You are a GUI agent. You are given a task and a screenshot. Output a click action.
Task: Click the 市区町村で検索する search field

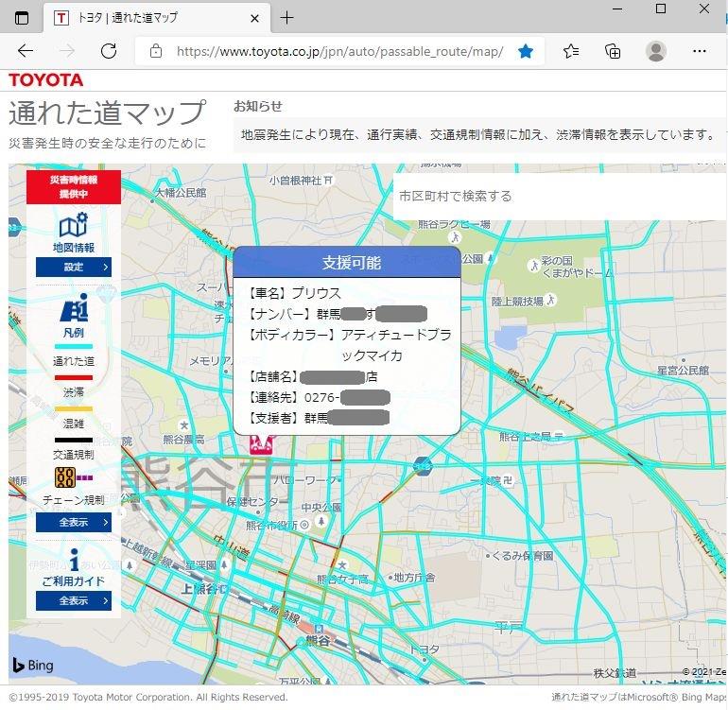coord(559,197)
